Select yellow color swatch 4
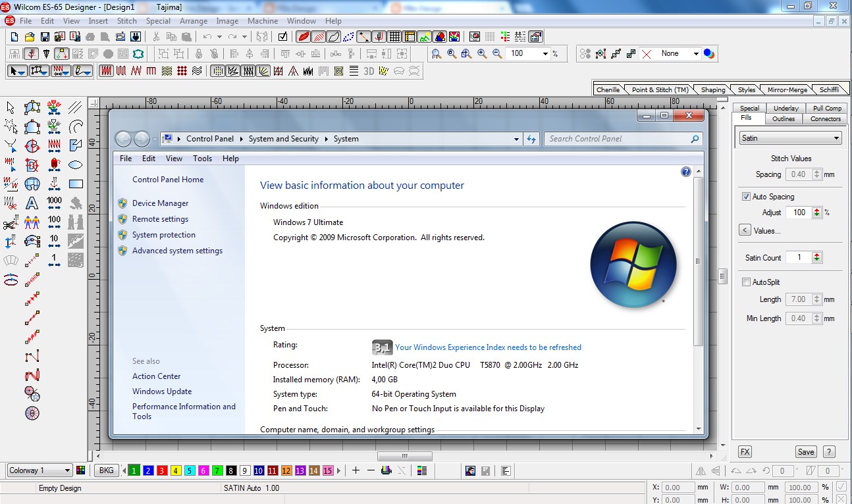This screenshot has width=852, height=504. pyautogui.click(x=176, y=470)
